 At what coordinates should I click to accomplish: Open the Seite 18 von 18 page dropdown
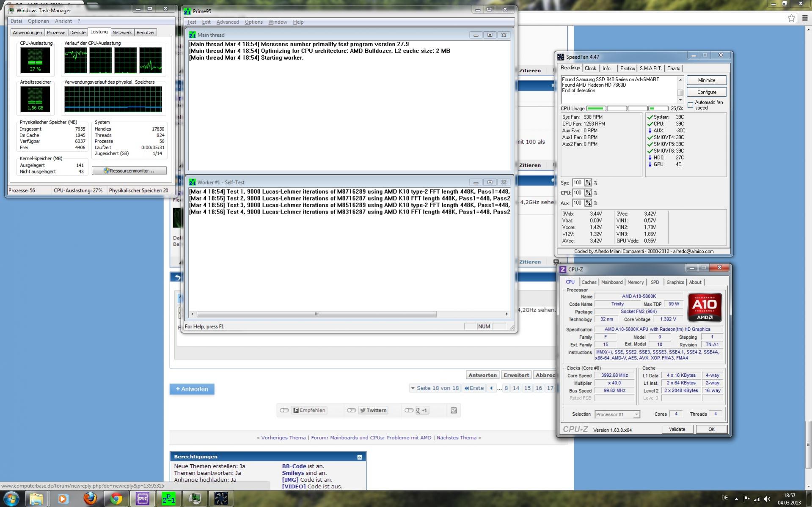[x=435, y=388]
